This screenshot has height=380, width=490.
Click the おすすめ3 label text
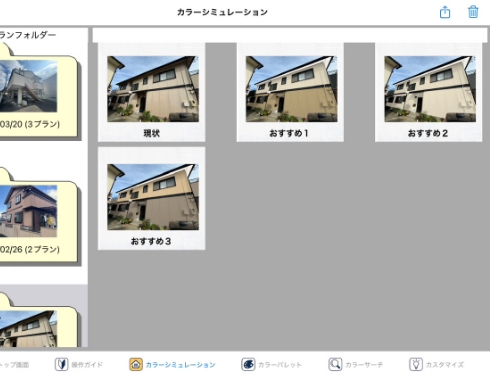(151, 241)
